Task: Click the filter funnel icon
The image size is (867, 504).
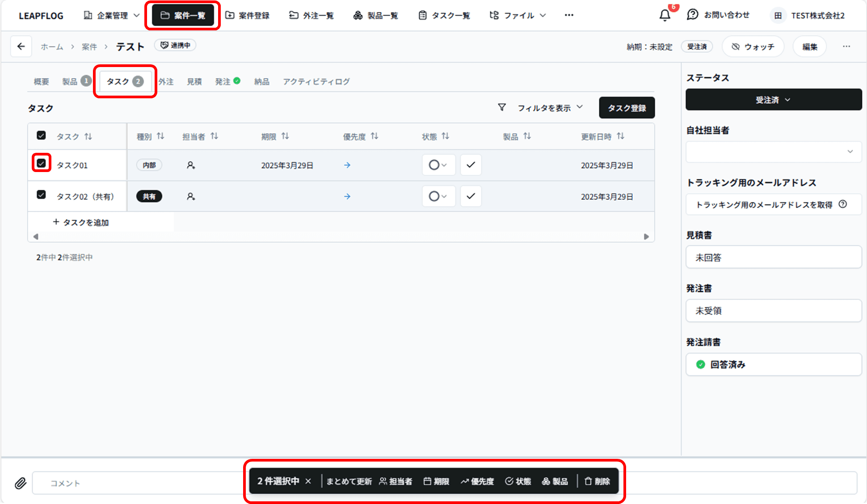Action: coord(502,108)
